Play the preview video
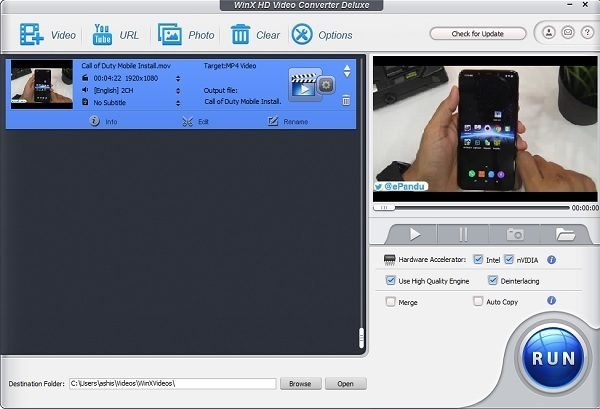600x409 pixels. pyautogui.click(x=414, y=234)
